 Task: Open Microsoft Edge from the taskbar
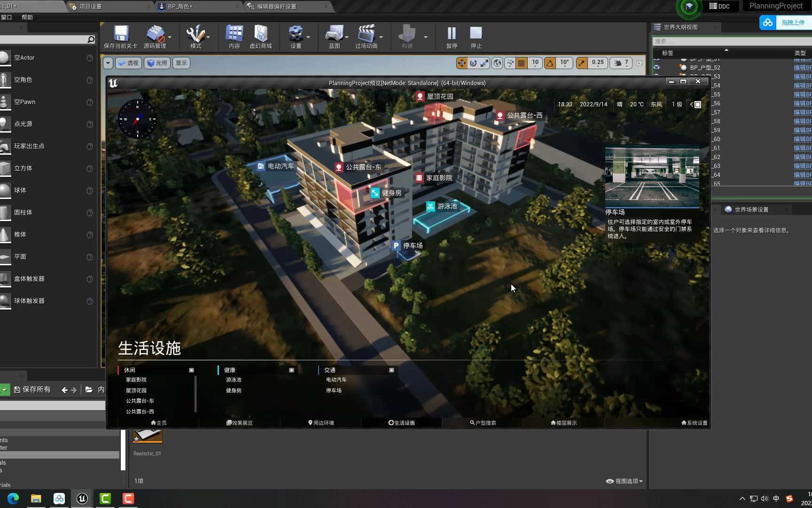point(13,499)
